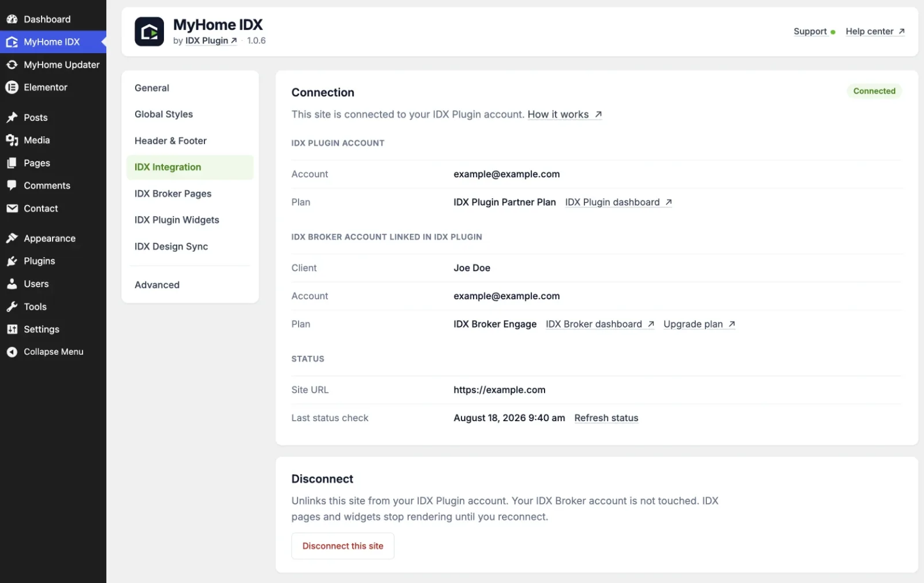Click the August 18, 2026 9:40 am timestamp
The width and height of the screenshot is (924, 583).
click(509, 418)
